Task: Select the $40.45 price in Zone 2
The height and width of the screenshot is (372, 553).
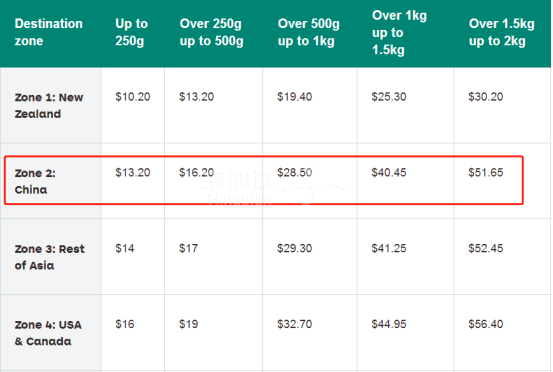Action: coord(389,172)
